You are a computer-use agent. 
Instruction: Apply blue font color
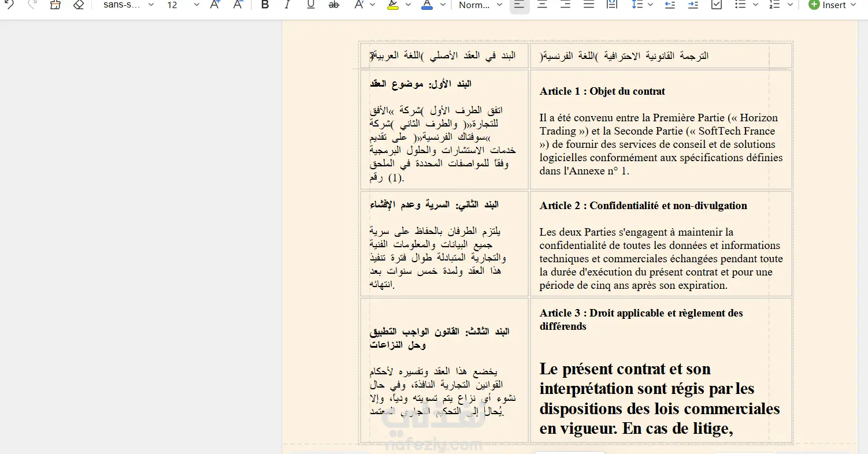(427, 5)
